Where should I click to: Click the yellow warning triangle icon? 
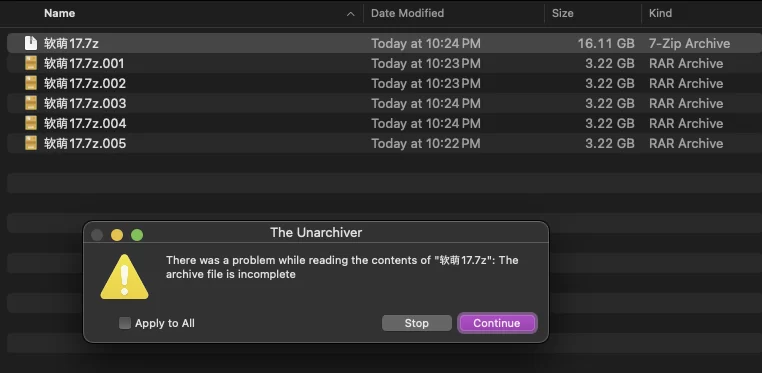[x=124, y=277]
